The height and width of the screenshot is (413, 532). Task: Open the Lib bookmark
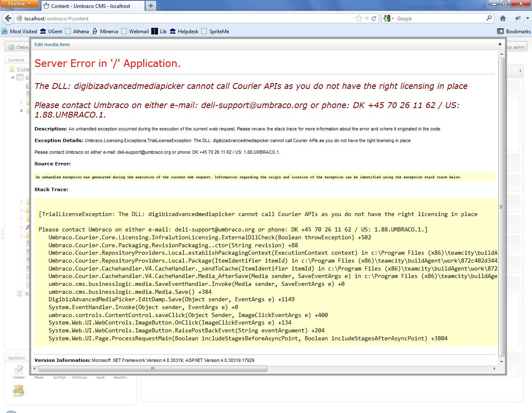159,31
